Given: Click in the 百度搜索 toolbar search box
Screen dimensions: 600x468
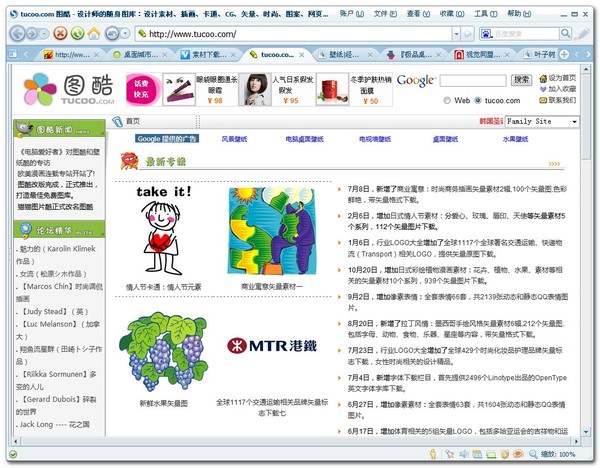Looking at the screenshot, I should 526,34.
